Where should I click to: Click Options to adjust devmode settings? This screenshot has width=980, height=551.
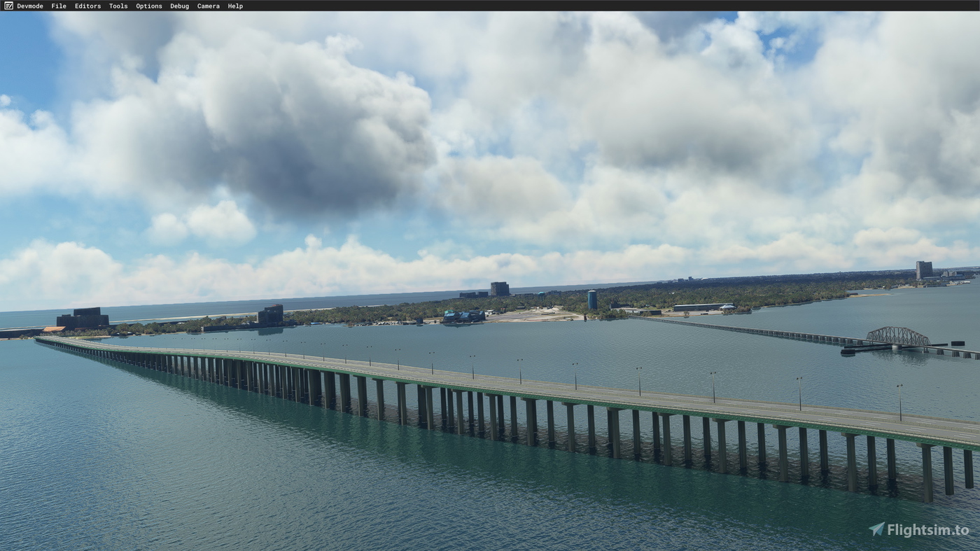point(148,6)
